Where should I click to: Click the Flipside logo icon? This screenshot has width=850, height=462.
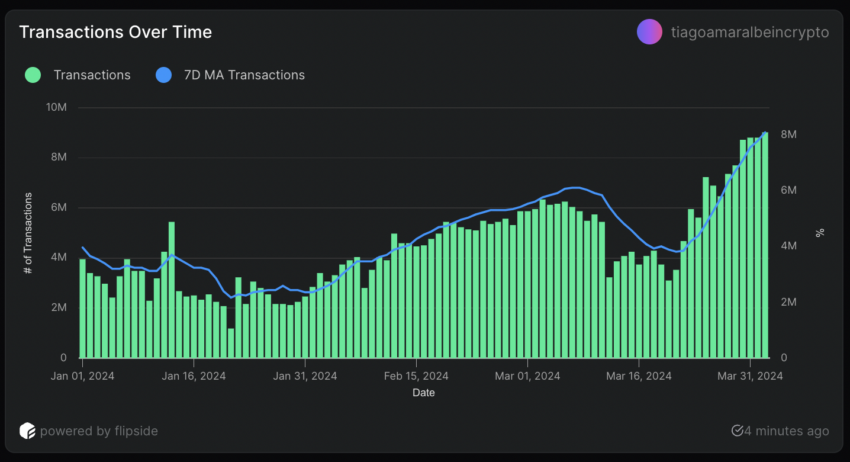[28, 431]
